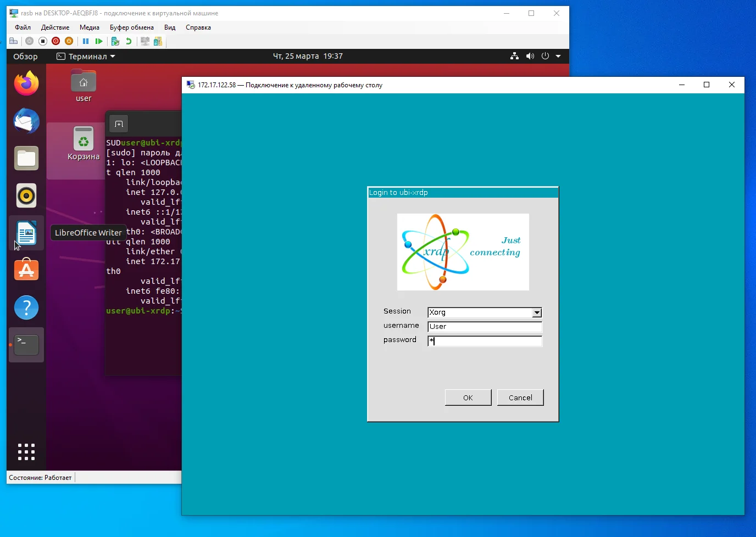Click the volume icon in the top bar
This screenshot has height=537, width=756.
point(530,56)
